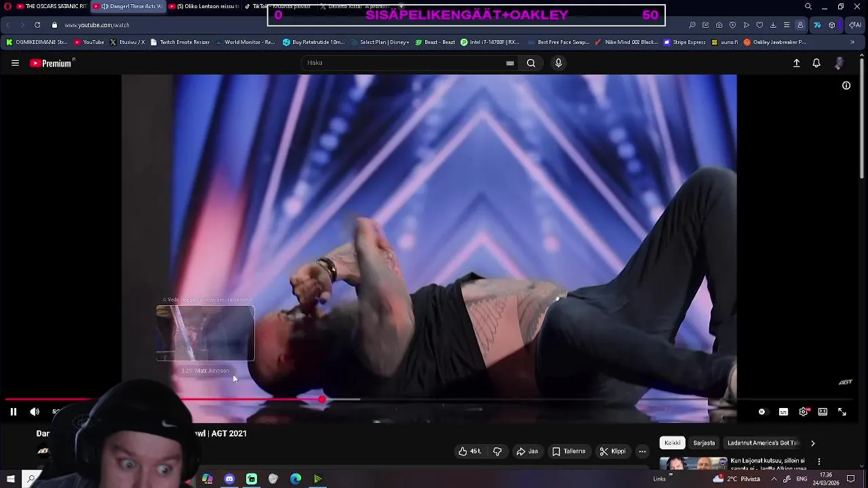Open the Windows Start menu

click(10, 479)
